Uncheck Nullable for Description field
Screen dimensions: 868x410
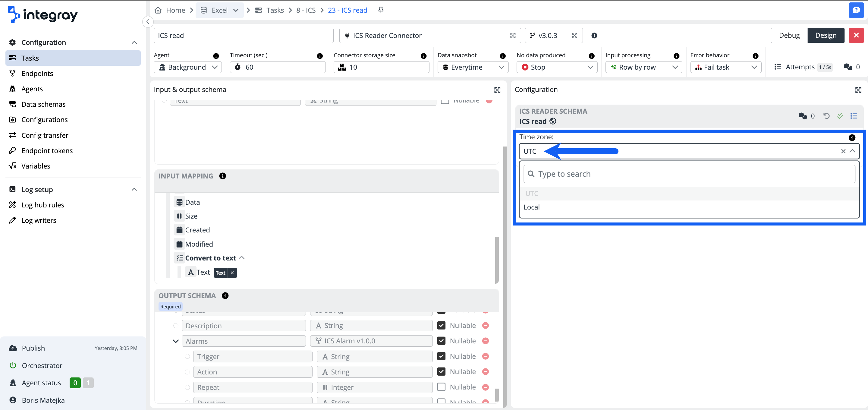click(x=441, y=326)
